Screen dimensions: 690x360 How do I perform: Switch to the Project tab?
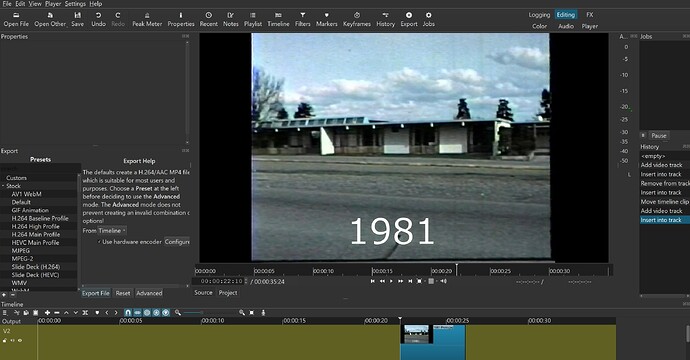coord(228,293)
